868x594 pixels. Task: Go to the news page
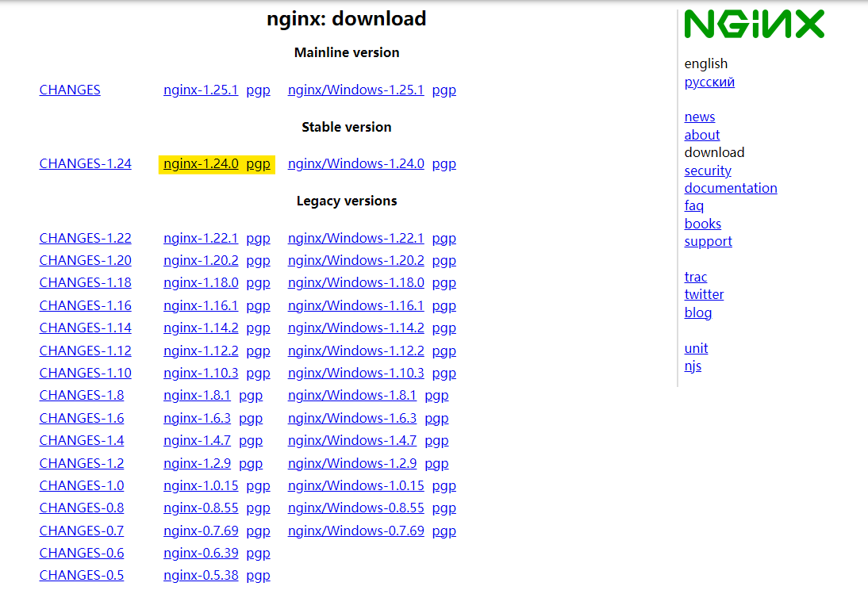point(700,117)
